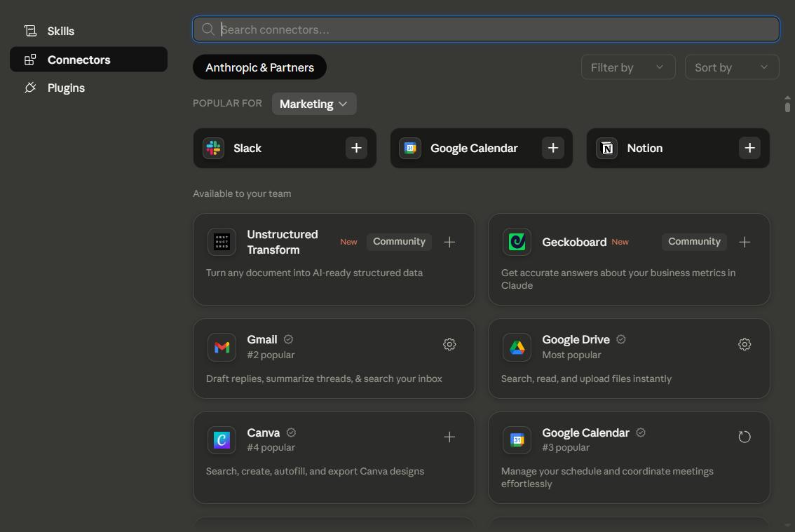
Task: Click Canva verified badge icon
Action: [291, 432]
